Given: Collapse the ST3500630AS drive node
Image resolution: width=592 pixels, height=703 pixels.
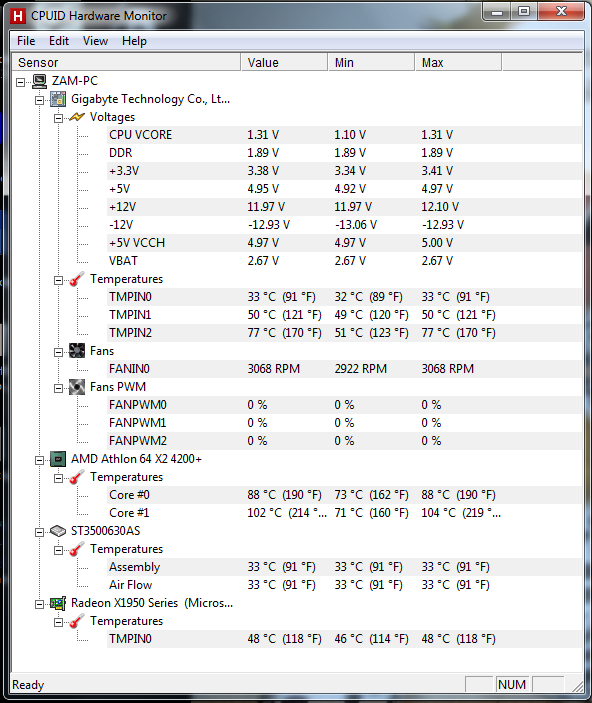Looking at the screenshot, I should tap(39, 532).
